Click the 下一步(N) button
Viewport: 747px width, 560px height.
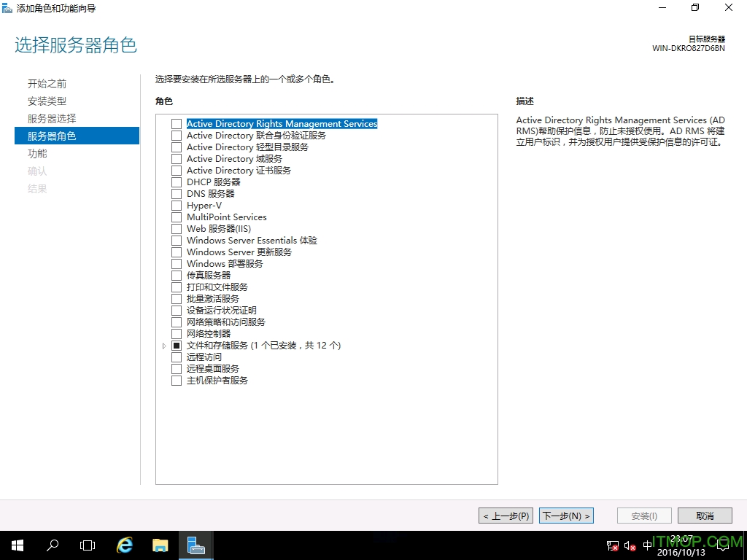(x=566, y=516)
